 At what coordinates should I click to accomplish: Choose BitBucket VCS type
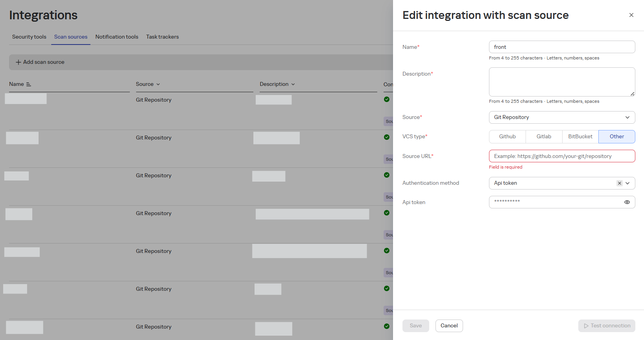580,137
